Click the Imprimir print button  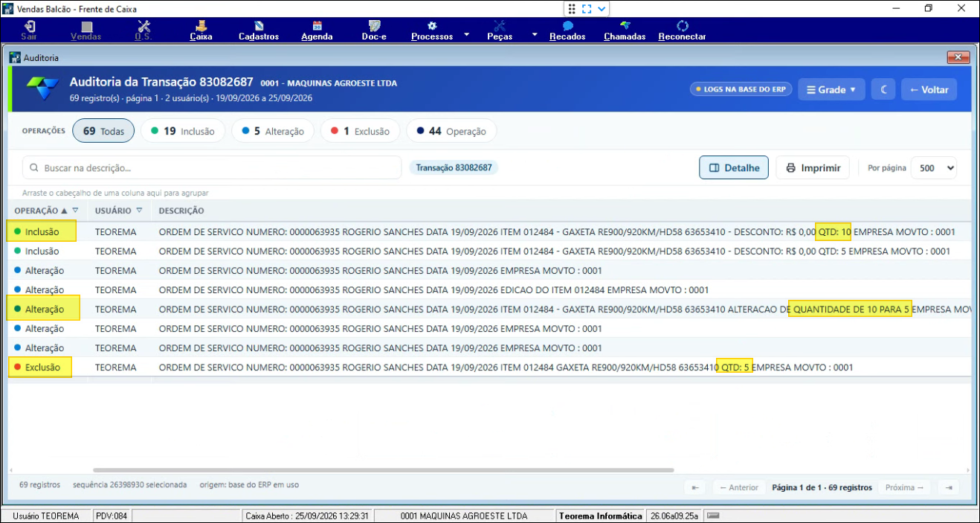[x=813, y=168]
